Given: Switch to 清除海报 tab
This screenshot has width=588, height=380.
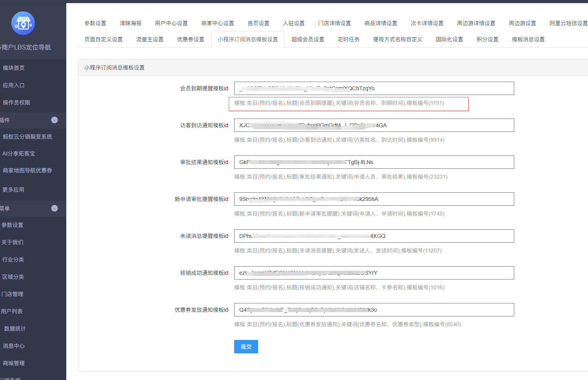Looking at the screenshot, I should [131, 23].
